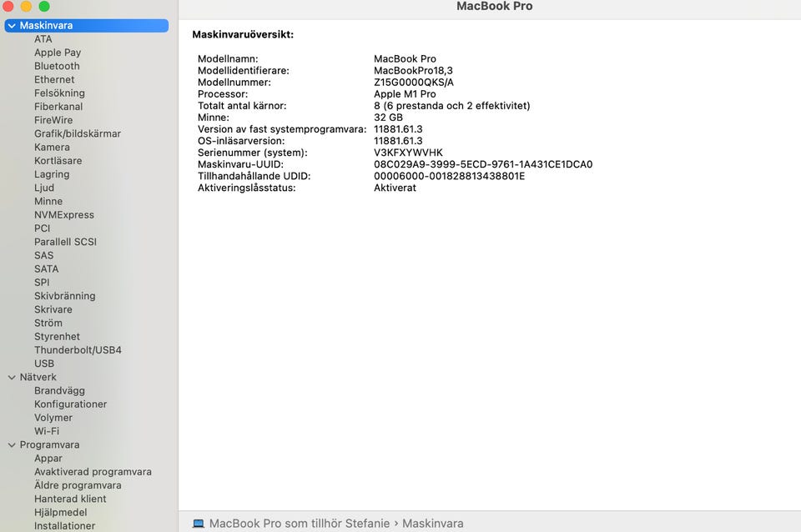This screenshot has height=532, width=801.
Task: Click Aktiverat activation lock status
Action: point(395,188)
